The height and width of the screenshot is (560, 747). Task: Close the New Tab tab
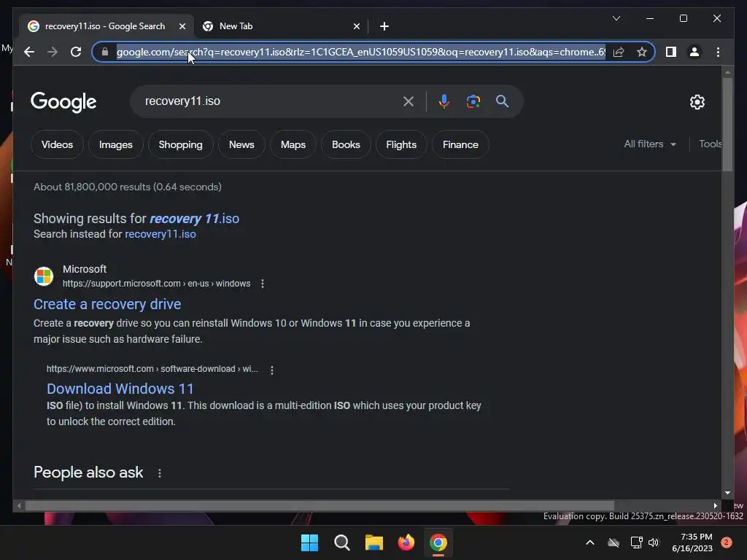pyautogui.click(x=356, y=26)
